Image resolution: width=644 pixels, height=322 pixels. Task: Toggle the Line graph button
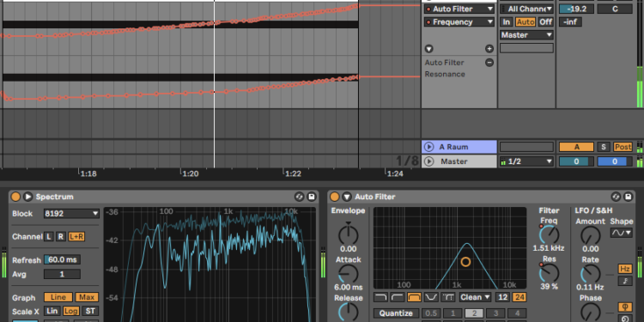[58, 297]
